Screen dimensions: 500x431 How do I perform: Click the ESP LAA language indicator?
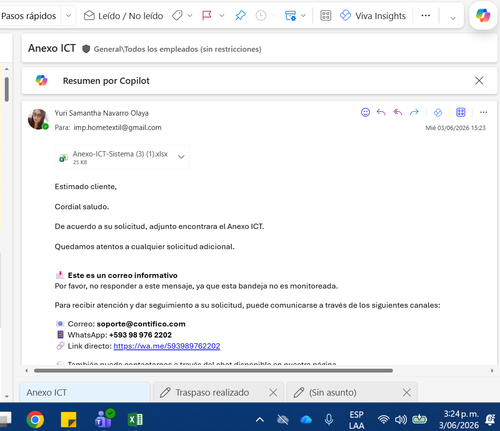pos(356,420)
